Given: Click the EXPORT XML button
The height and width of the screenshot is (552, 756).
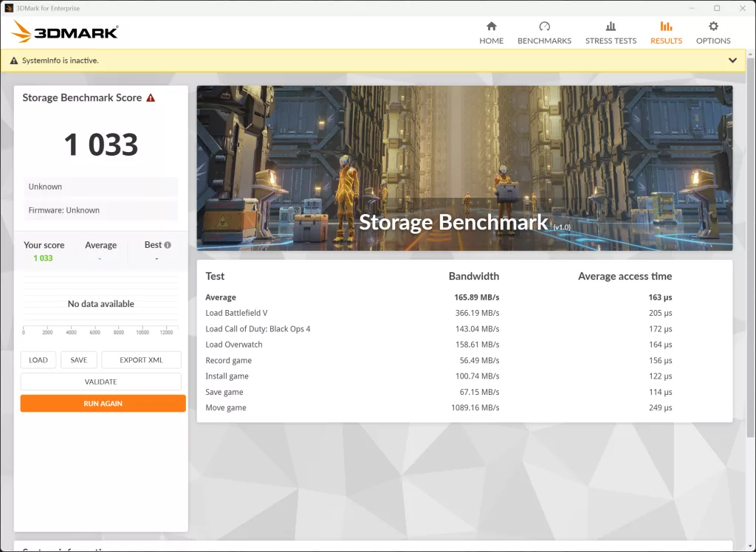Looking at the screenshot, I should tap(141, 360).
